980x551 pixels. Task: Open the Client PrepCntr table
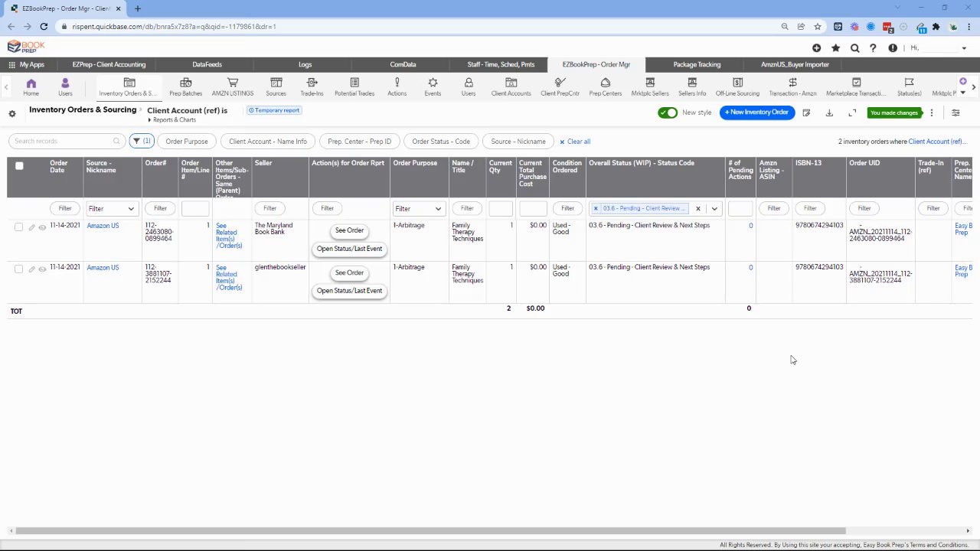pyautogui.click(x=560, y=87)
